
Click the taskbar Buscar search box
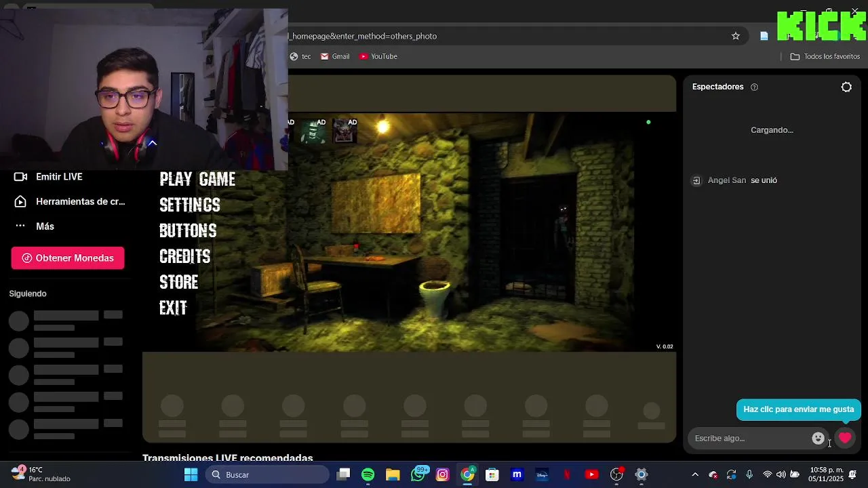click(x=267, y=474)
